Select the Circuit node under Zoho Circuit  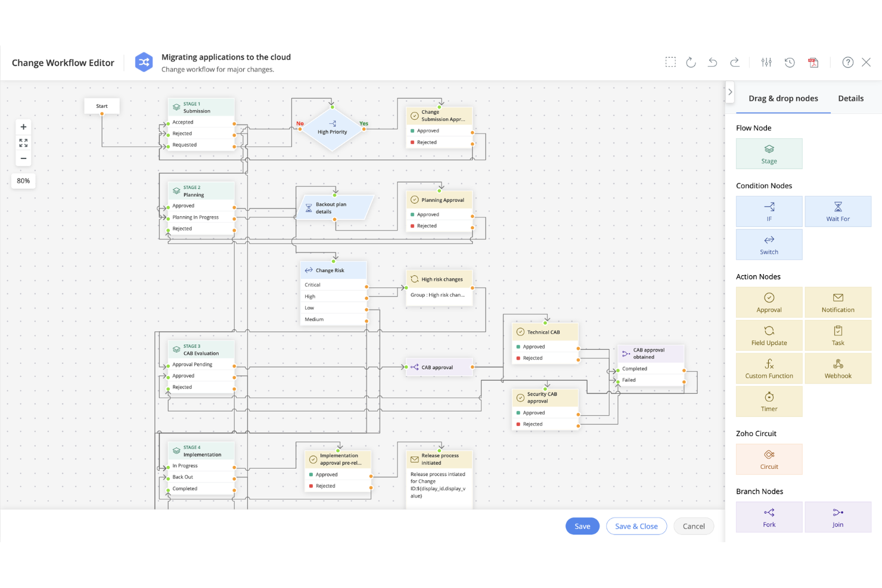pyautogui.click(x=769, y=459)
